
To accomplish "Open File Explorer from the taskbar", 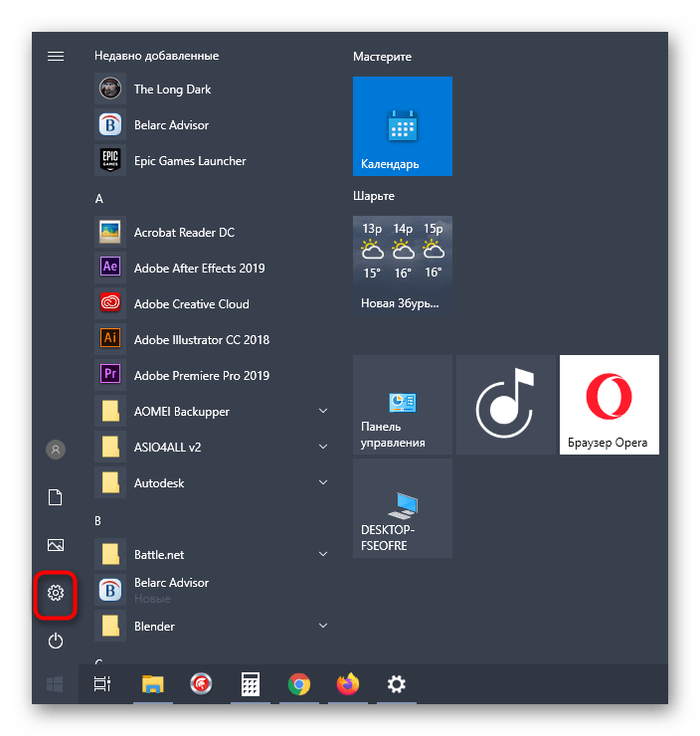I will coord(153,684).
